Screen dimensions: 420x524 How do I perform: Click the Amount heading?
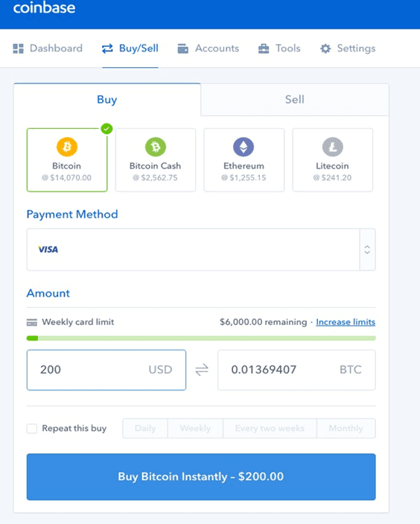(48, 293)
